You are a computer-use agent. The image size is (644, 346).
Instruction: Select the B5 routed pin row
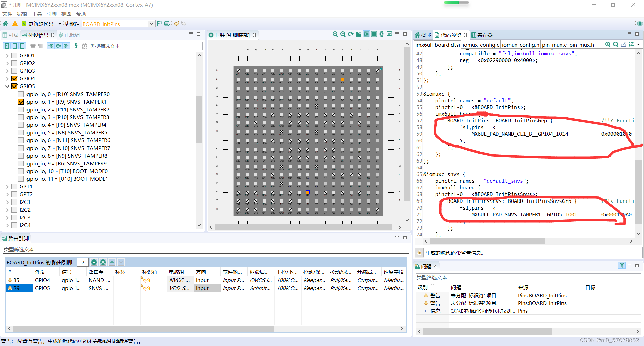click(206, 280)
